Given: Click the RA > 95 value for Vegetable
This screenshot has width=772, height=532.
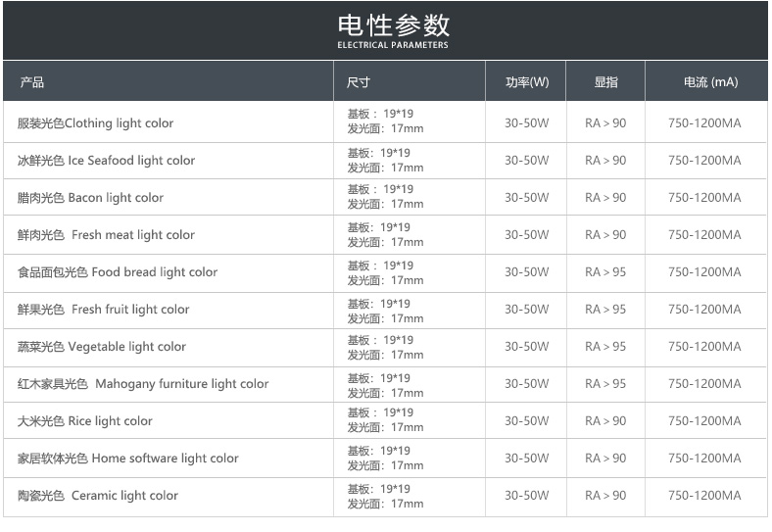Looking at the screenshot, I should tap(605, 347).
